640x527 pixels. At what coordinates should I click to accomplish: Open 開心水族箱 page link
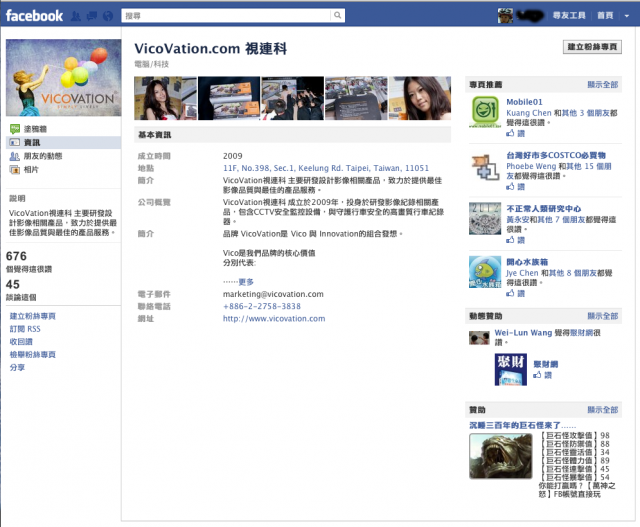527,262
